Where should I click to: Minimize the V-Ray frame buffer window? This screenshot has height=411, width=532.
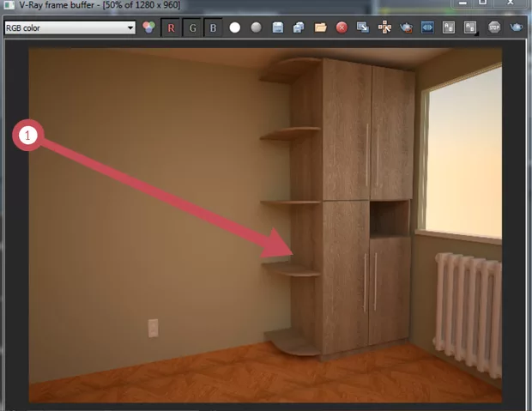click(x=462, y=3)
